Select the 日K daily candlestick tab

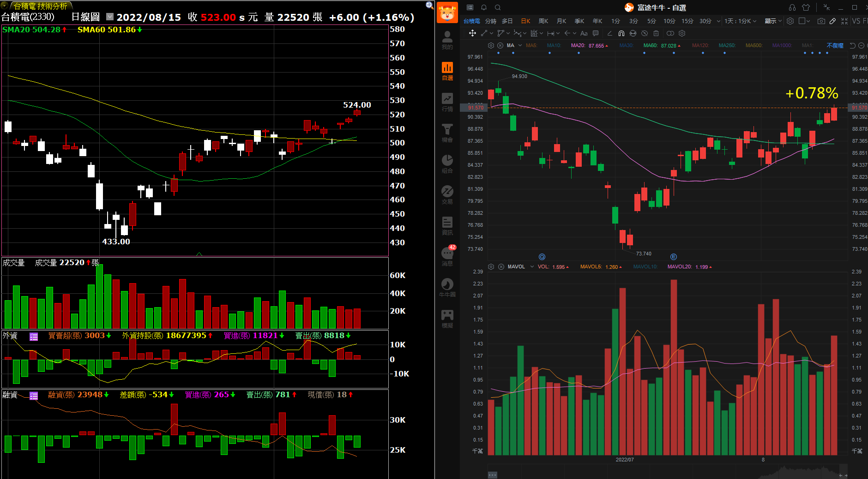tap(525, 21)
